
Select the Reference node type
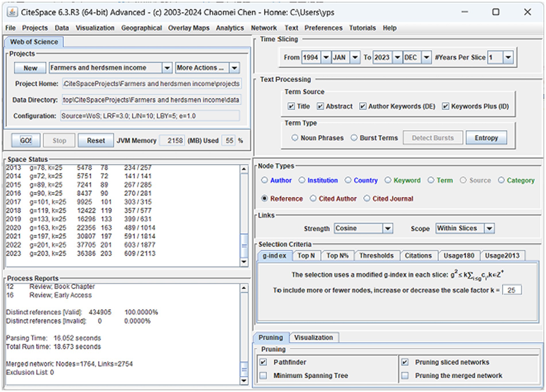264,198
